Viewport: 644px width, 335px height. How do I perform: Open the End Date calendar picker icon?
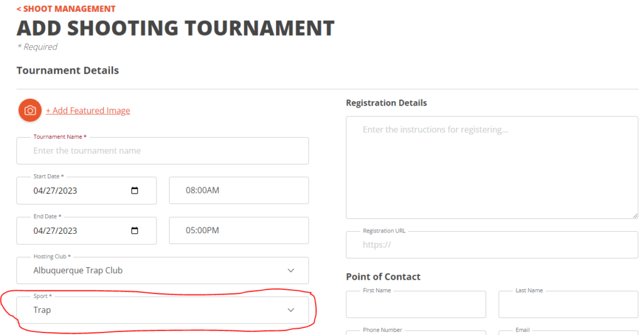[135, 230]
